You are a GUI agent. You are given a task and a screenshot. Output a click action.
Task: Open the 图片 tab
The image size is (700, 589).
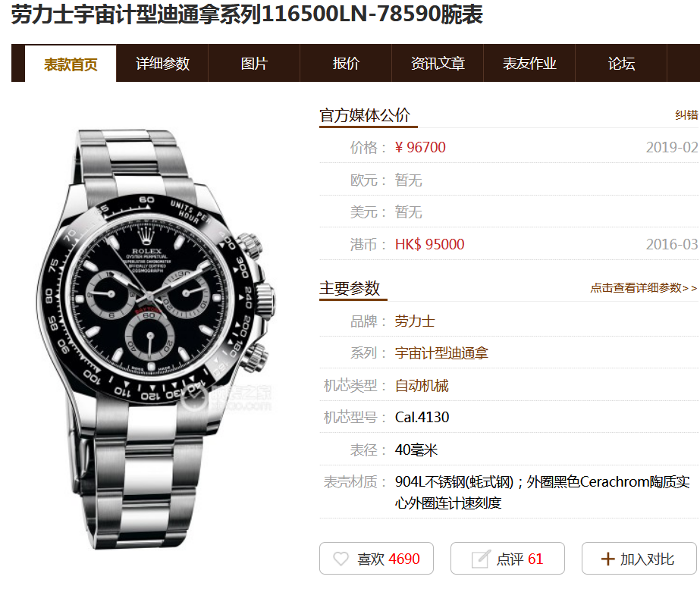pyautogui.click(x=254, y=64)
